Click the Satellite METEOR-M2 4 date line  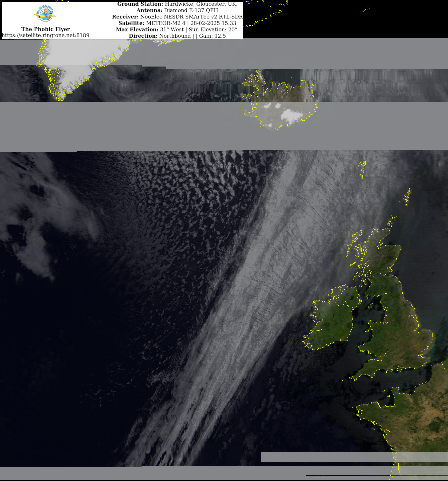tap(177, 23)
